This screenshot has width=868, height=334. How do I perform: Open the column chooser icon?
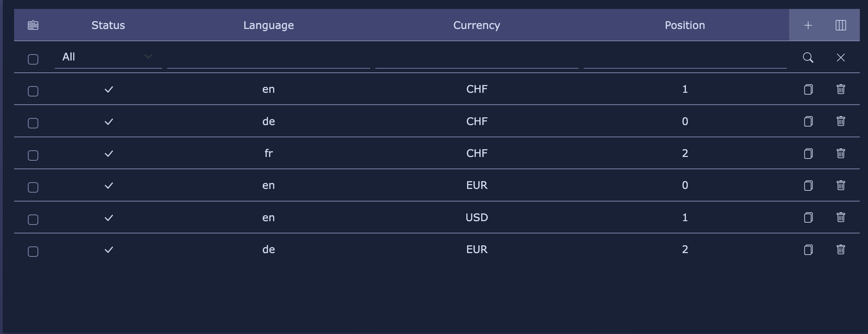pyautogui.click(x=841, y=25)
